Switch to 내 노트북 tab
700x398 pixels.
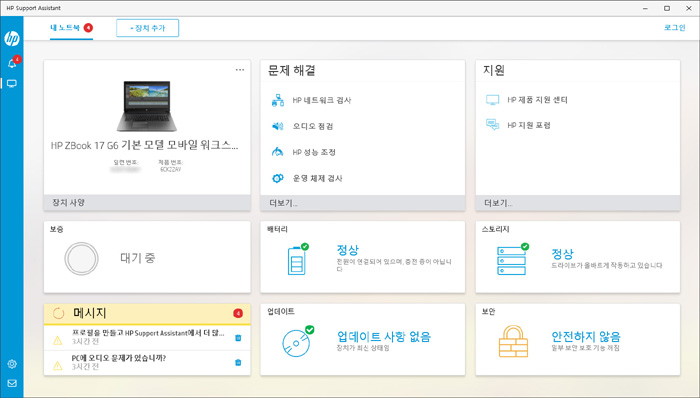tap(71, 28)
